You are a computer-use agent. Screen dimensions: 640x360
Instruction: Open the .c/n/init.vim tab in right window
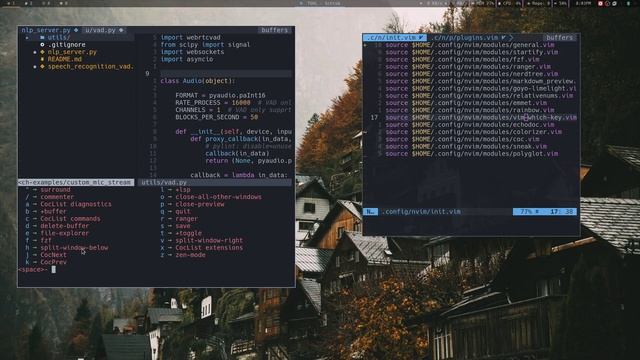394,38
